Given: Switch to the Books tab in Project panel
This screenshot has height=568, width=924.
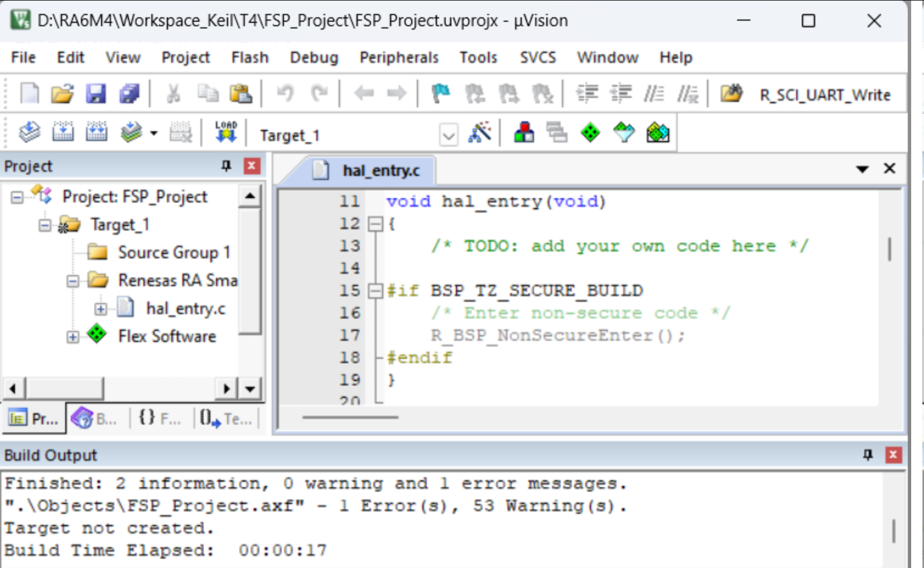Looking at the screenshot, I should point(95,418).
